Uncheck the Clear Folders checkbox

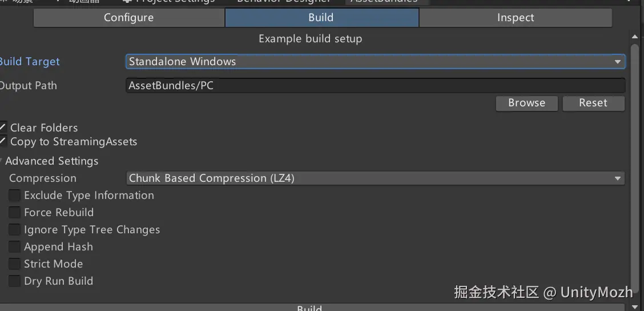pos(3,127)
